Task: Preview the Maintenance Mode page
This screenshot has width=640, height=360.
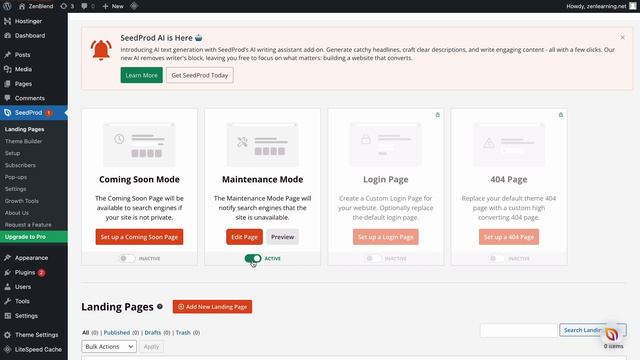Action: [282, 237]
